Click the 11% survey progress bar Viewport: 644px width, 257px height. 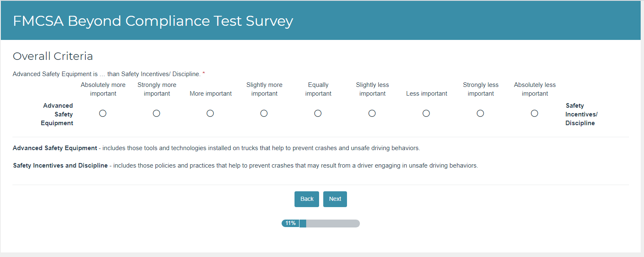click(x=320, y=223)
